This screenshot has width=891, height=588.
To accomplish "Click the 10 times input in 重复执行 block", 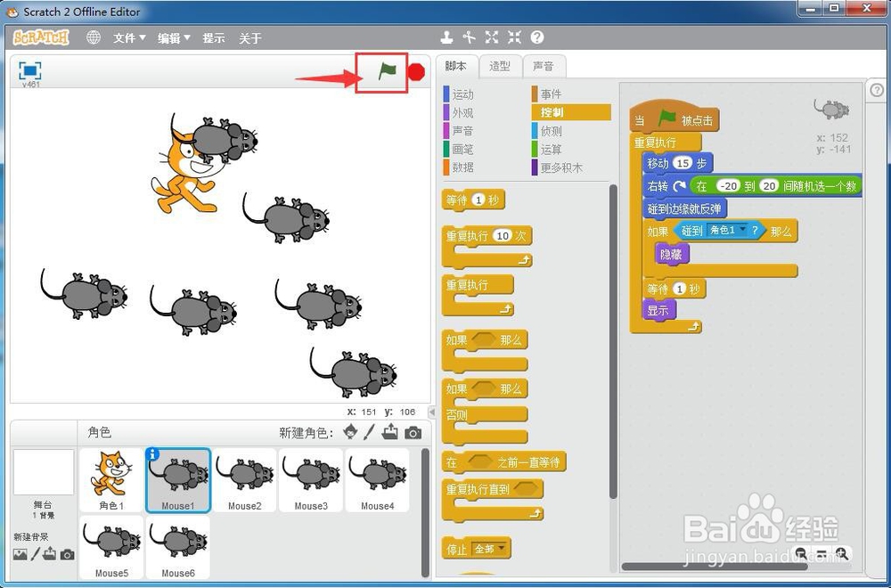I will click(x=503, y=236).
